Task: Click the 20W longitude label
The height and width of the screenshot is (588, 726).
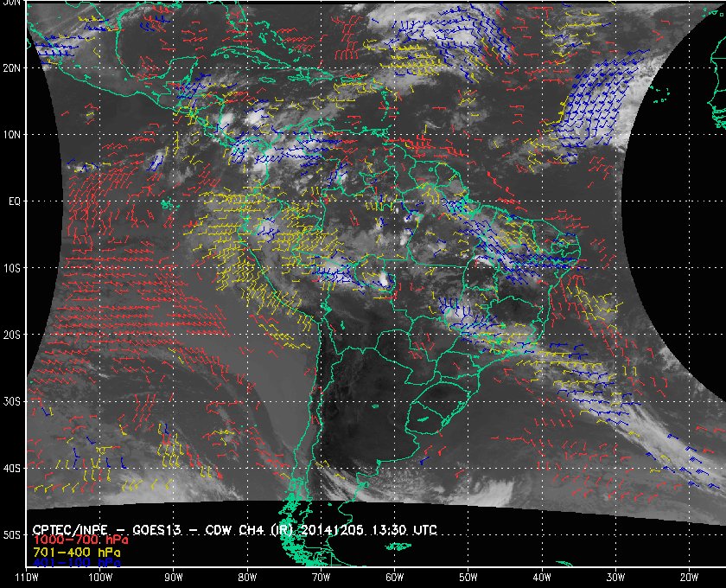Action: tap(689, 578)
